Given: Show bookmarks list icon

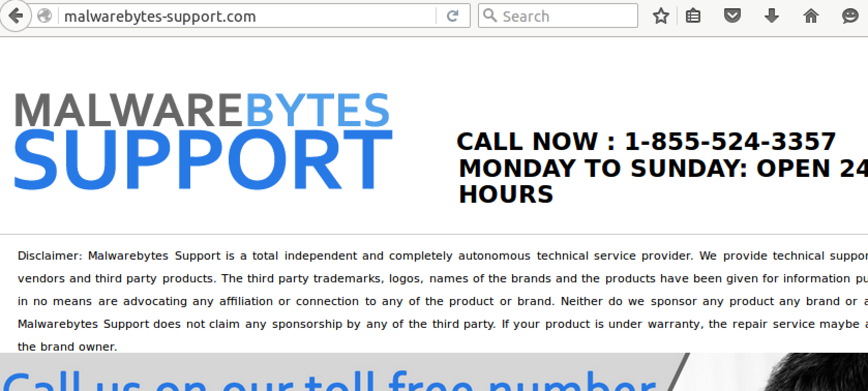Looking at the screenshot, I should [693, 16].
